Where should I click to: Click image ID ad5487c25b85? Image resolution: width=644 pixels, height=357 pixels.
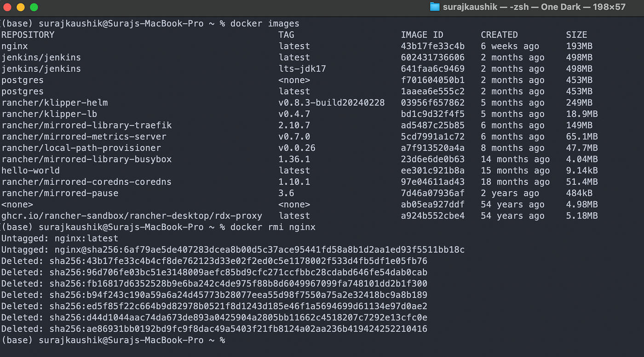(433, 125)
